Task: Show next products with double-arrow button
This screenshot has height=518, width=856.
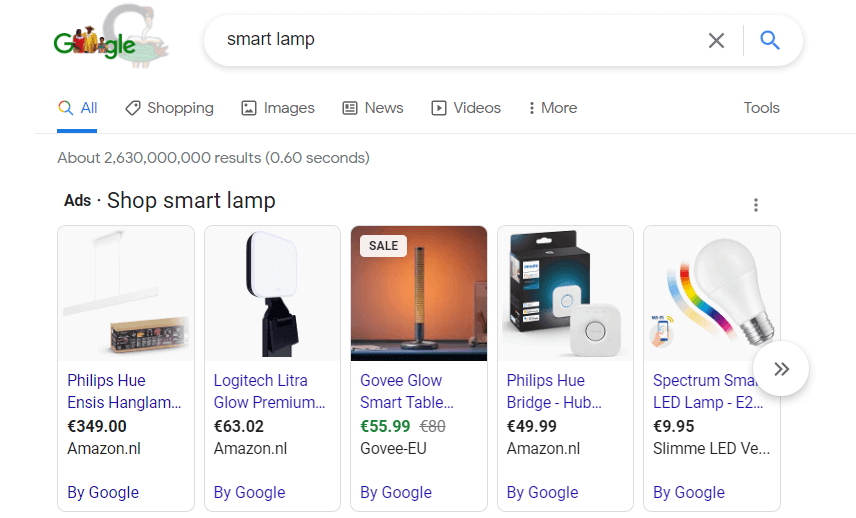Action: pyautogui.click(x=781, y=369)
